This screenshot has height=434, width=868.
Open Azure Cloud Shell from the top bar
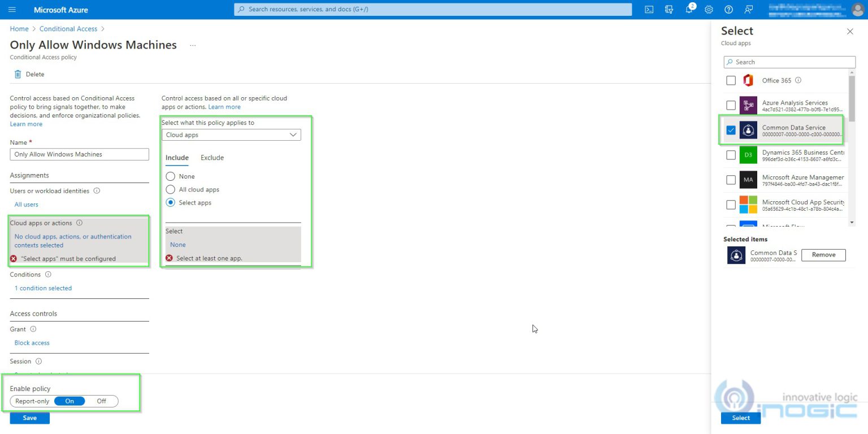[x=648, y=9]
